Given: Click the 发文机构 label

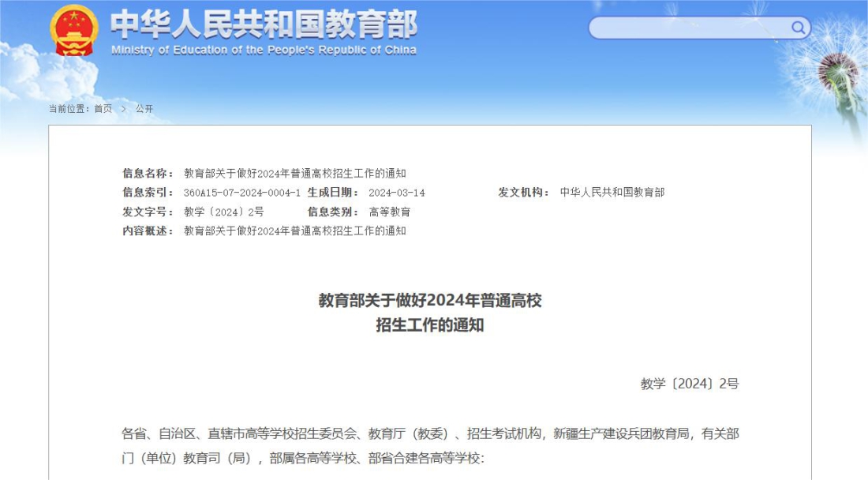Looking at the screenshot, I should [523, 192].
